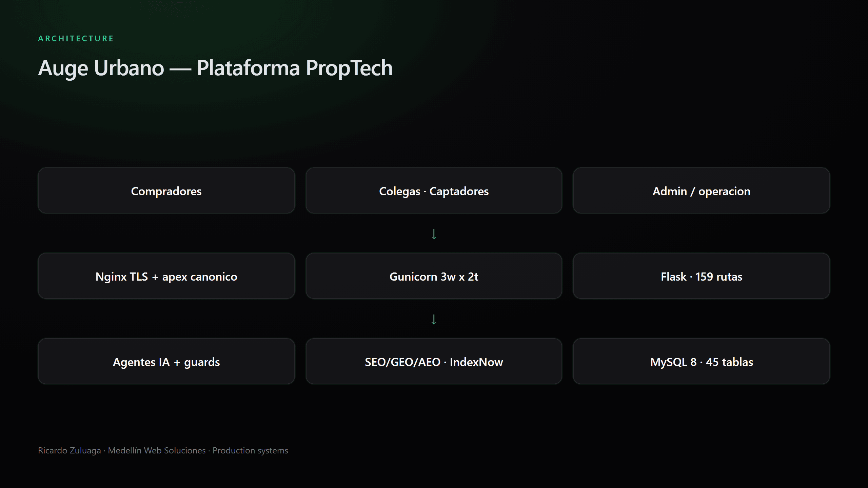Select the Nginx TLS + apex canonico box
The width and height of the screenshot is (868, 488).
click(166, 276)
